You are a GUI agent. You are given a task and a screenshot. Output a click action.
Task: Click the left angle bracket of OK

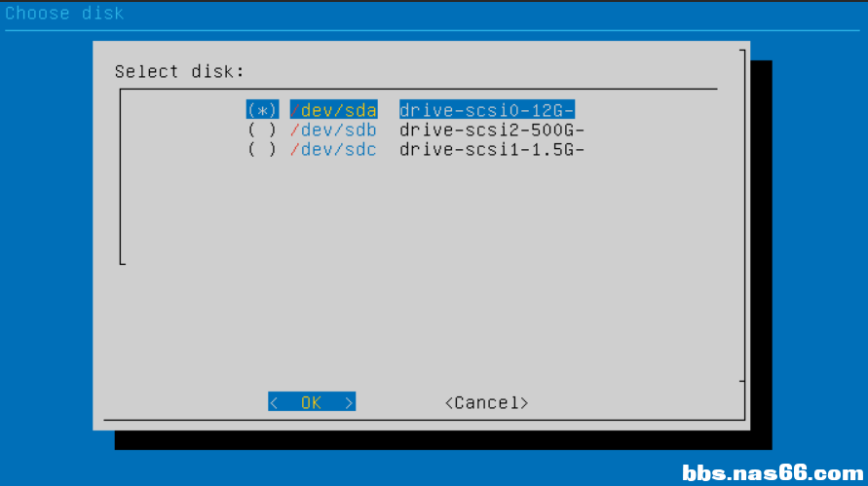274,402
